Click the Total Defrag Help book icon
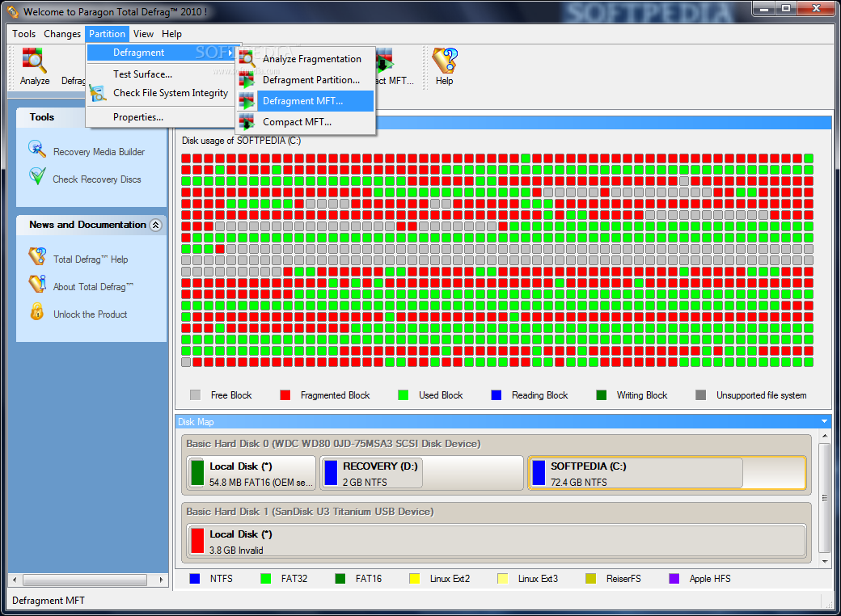The width and height of the screenshot is (841, 616). pos(37,255)
